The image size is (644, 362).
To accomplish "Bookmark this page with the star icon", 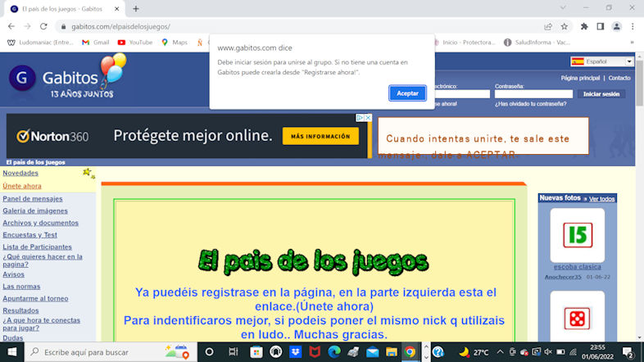I will (565, 26).
